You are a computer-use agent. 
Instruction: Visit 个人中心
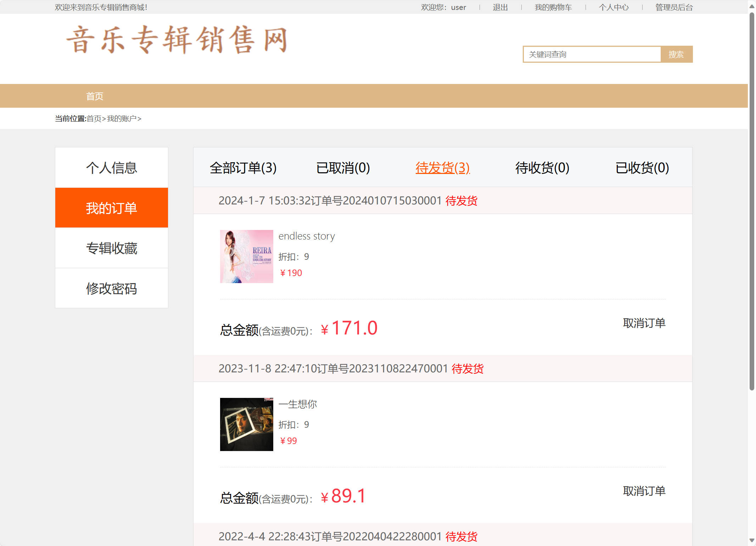click(x=614, y=7)
